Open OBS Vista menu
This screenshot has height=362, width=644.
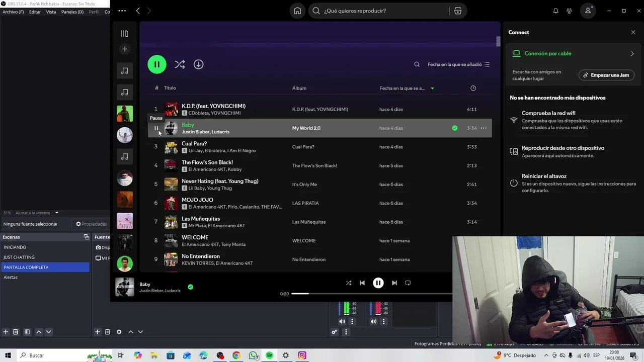[51, 12]
